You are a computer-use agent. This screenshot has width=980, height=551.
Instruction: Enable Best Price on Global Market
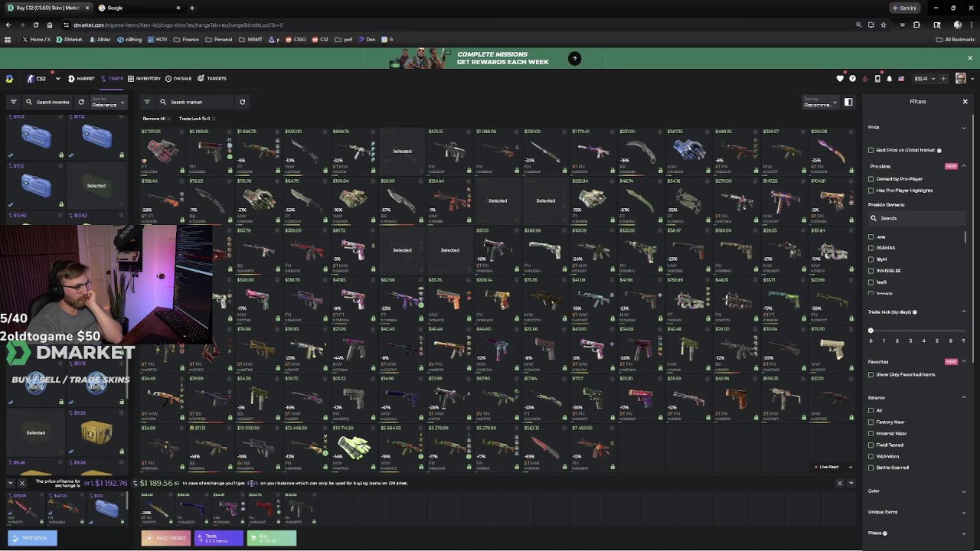(871, 150)
